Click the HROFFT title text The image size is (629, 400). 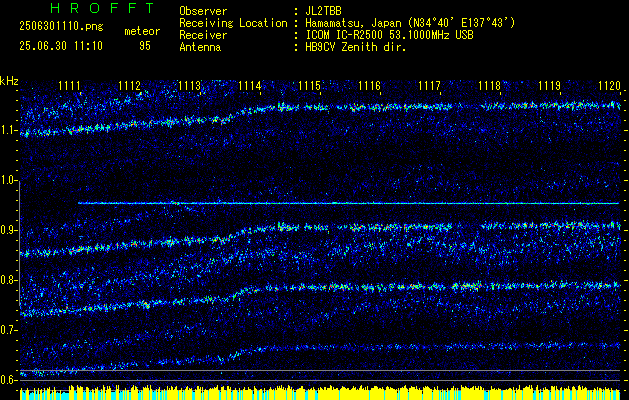(x=102, y=8)
